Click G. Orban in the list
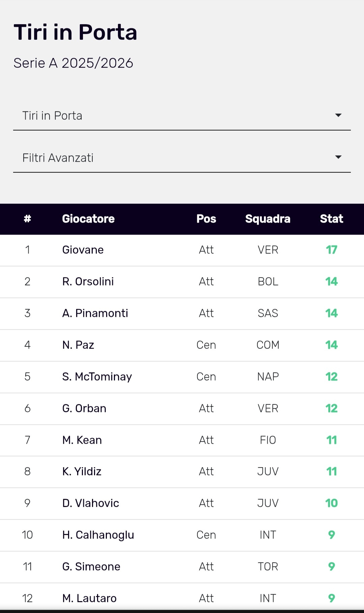Screen dimensions: 364x613 84,409
